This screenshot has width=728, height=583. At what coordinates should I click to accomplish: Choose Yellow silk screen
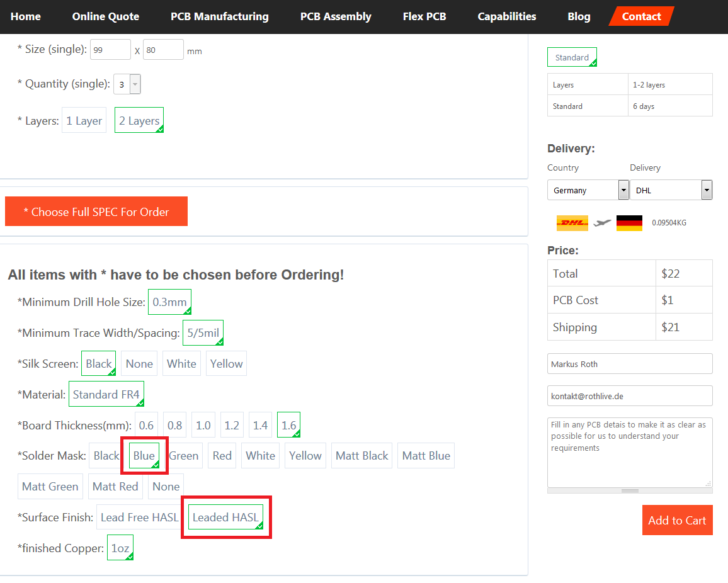226,363
